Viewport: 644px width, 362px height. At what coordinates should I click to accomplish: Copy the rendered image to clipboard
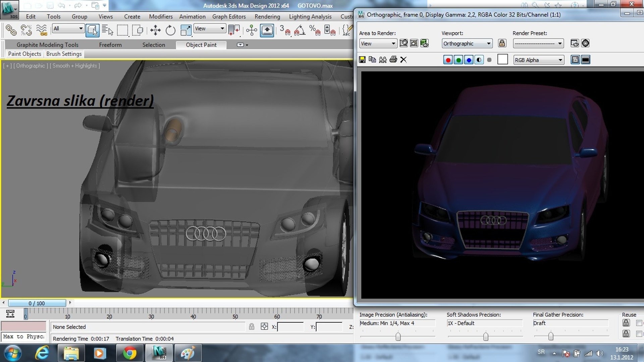372,60
